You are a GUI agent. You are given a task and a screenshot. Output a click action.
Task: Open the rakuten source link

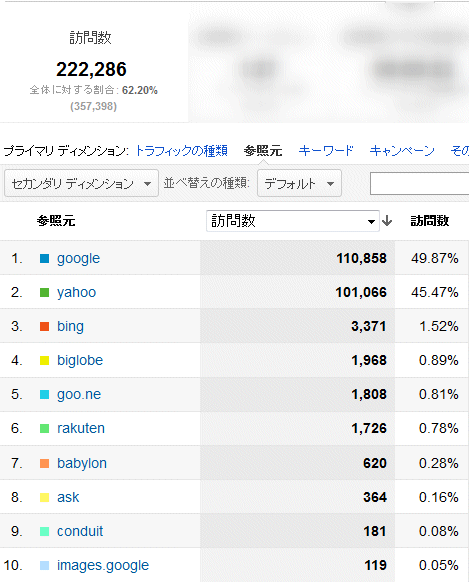point(81,428)
